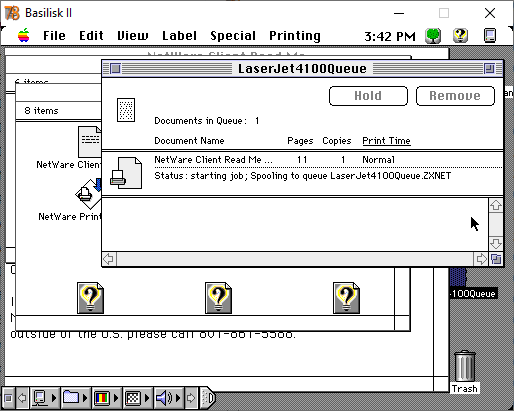Click the Document Name column header

point(189,141)
